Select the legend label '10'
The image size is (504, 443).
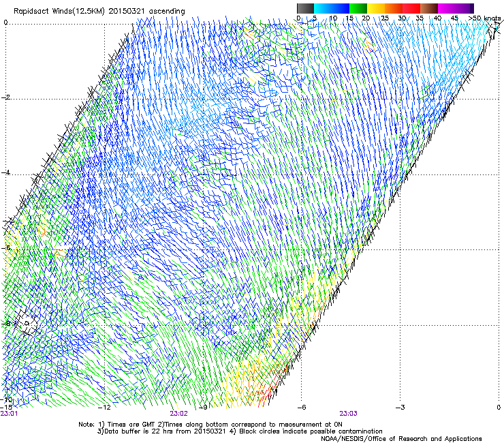(x=333, y=18)
